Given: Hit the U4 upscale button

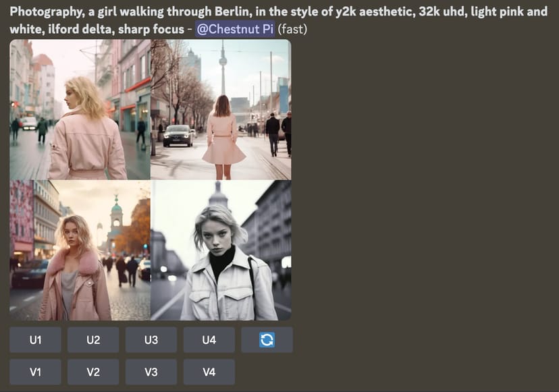Looking at the screenshot, I should point(209,340).
